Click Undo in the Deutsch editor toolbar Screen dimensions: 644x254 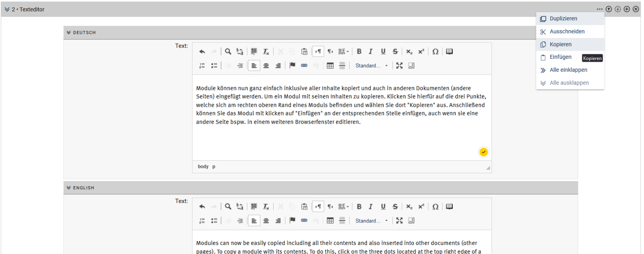coord(202,52)
